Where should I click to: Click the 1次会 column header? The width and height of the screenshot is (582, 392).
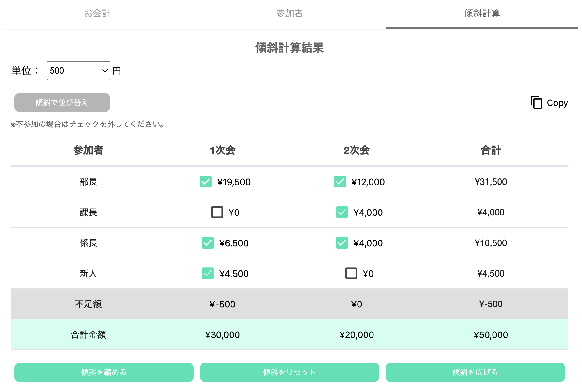pos(223,150)
